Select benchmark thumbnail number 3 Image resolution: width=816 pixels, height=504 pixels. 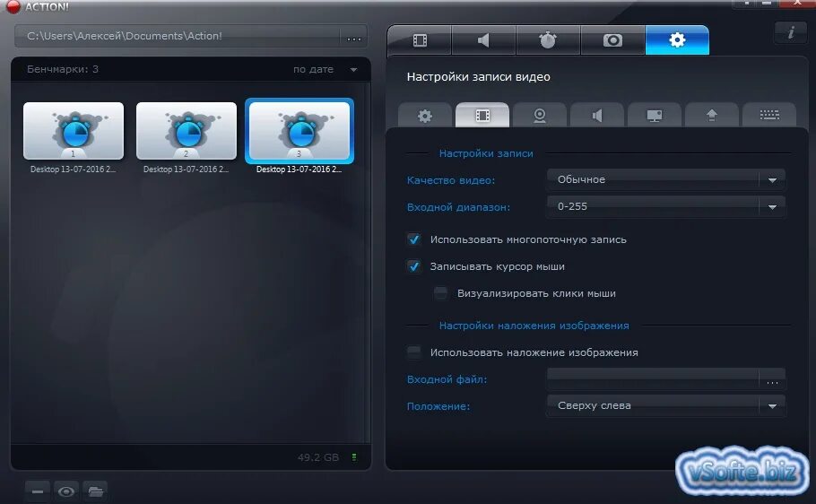[x=299, y=131]
